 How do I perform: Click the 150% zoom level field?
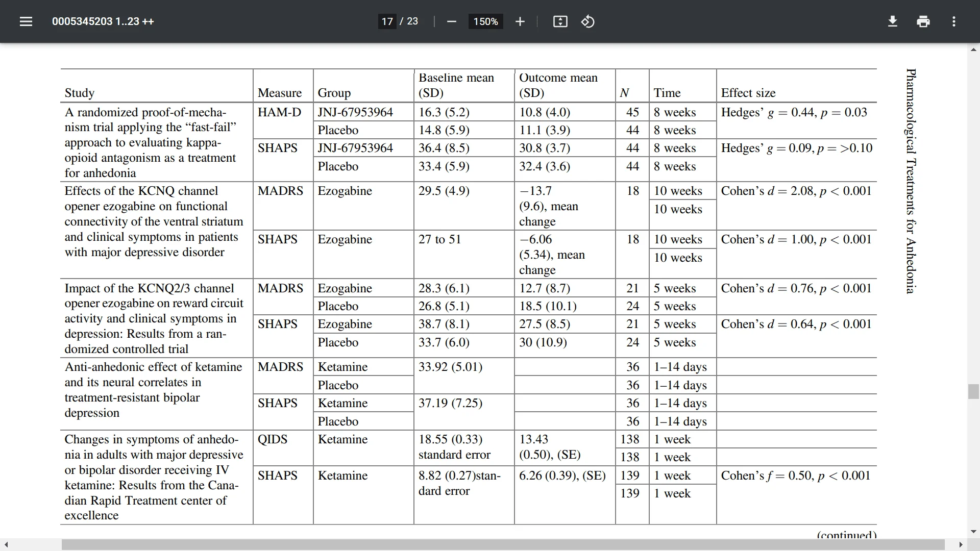point(485,21)
